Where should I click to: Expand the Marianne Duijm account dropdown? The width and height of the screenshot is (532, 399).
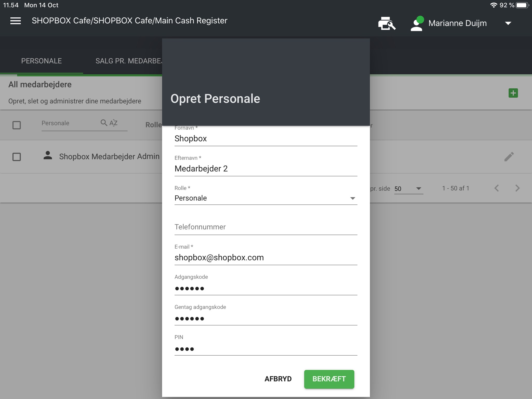pos(508,23)
